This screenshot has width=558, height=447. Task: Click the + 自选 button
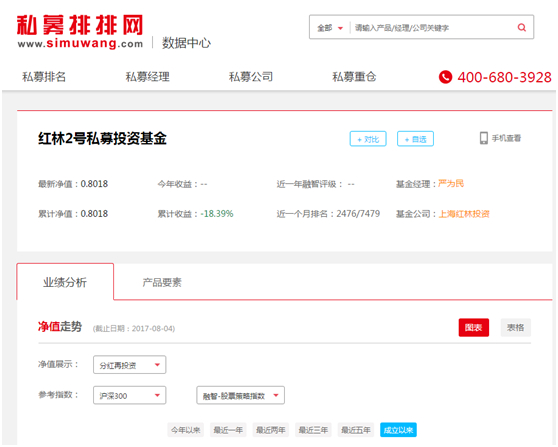pyautogui.click(x=415, y=139)
